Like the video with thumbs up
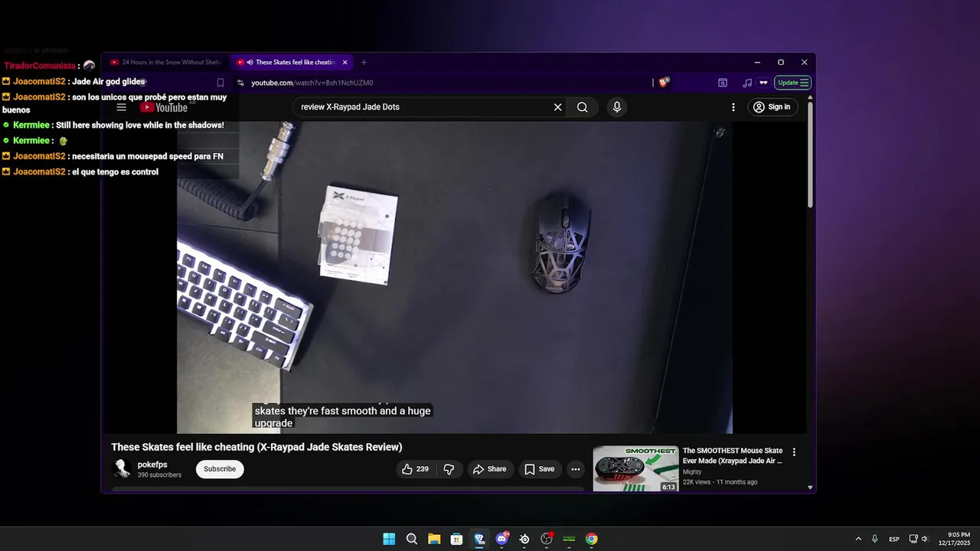 tap(415, 469)
